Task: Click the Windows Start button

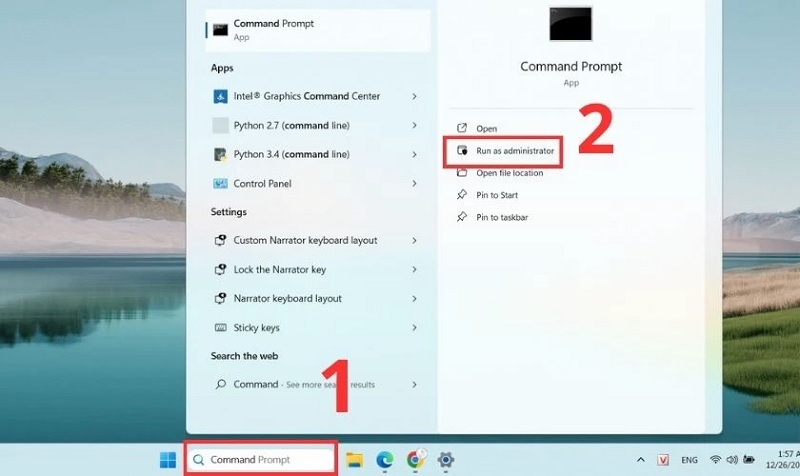Action: (x=167, y=460)
